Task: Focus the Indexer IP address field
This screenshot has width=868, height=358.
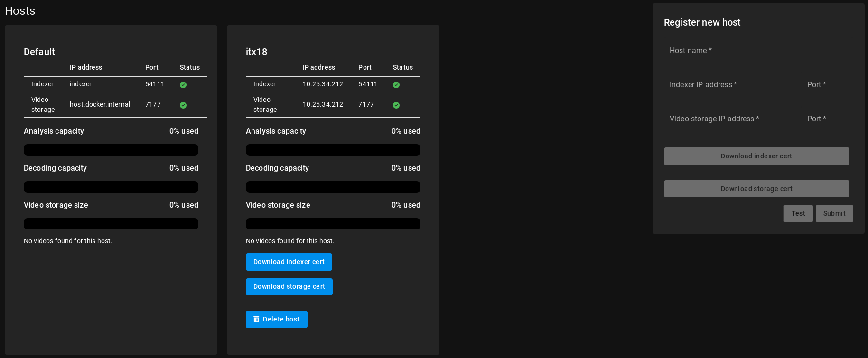Action: coord(731,85)
